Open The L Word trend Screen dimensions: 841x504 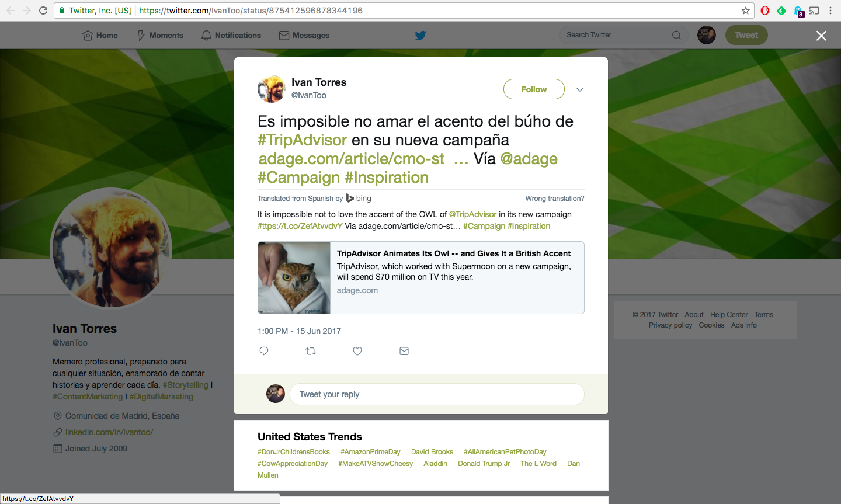pos(538,464)
